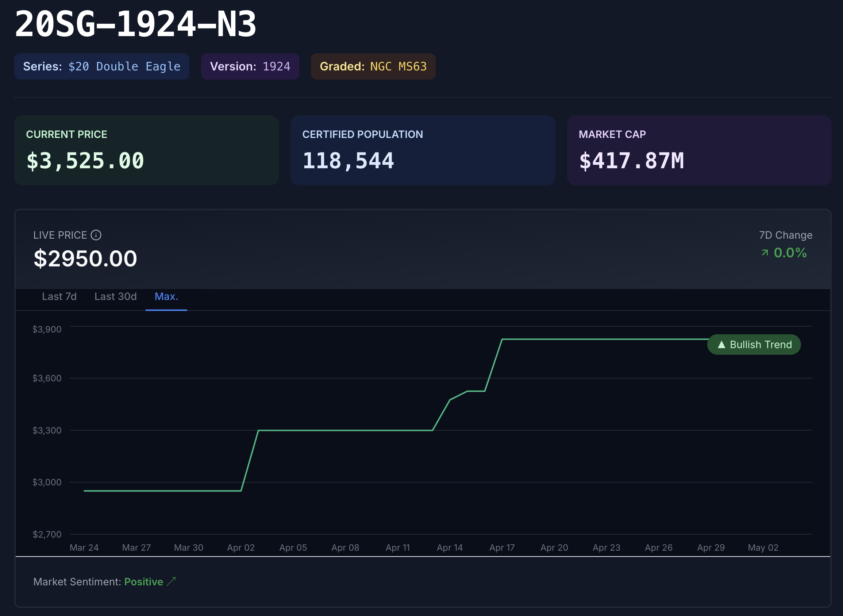
Task: Click the Live Price info icon
Action: pyautogui.click(x=96, y=235)
